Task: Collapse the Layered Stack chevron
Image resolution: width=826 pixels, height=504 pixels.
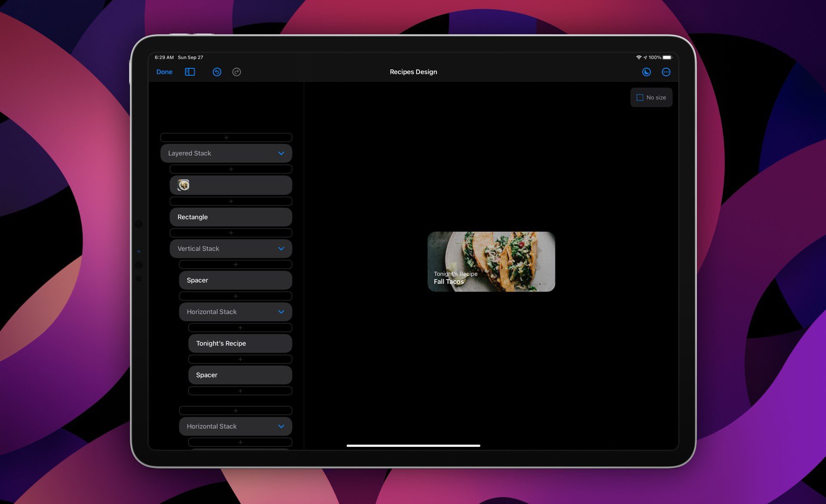Action: pyautogui.click(x=281, y=153)
